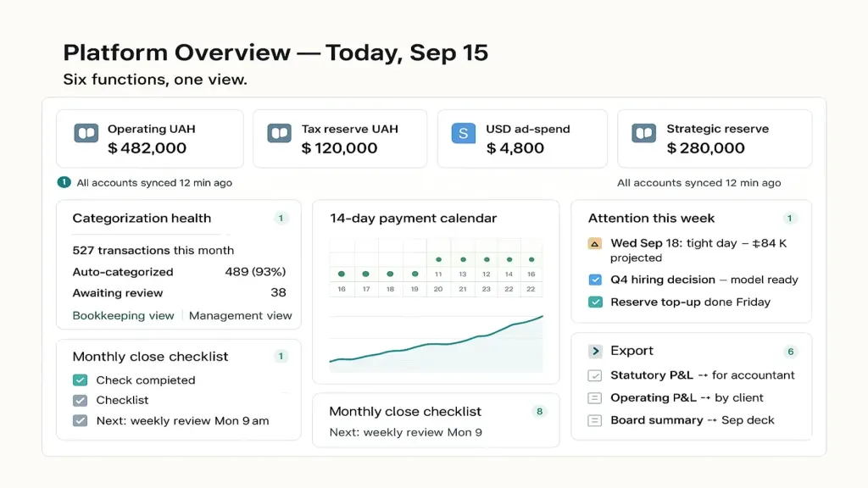This screenshot has width=868, height=488.
Task: Click the Tax reserve UAH account icon
Action: (x=279, y=133)
